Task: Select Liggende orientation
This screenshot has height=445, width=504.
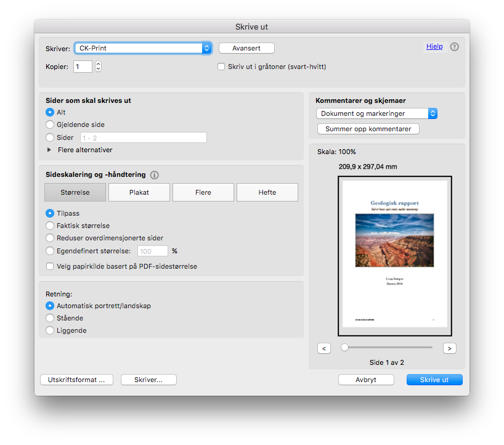Action: point(50,330)
